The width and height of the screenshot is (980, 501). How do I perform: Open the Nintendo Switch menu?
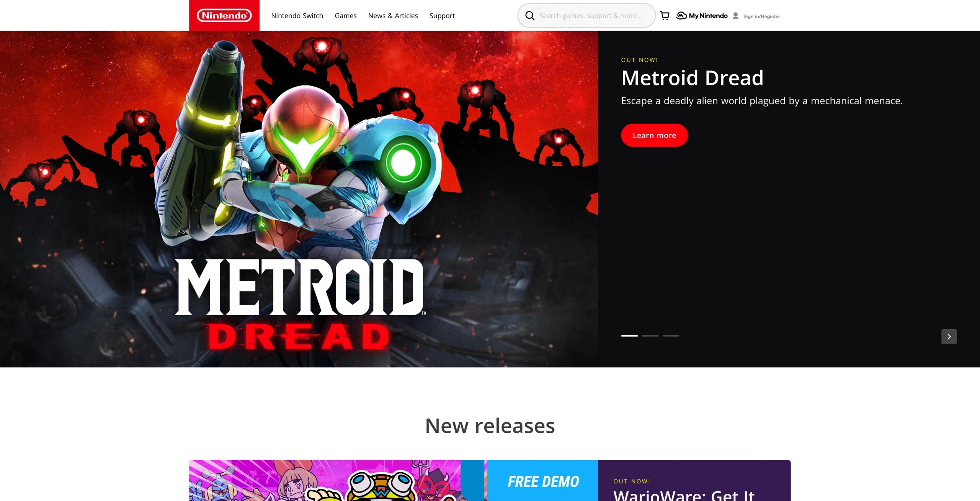[x=297, y=16]
